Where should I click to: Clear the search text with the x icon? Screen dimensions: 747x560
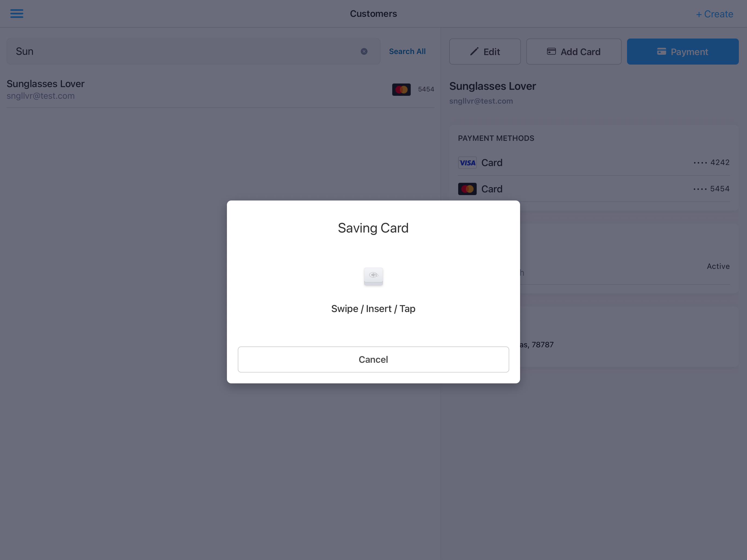(x=364, y=51)
